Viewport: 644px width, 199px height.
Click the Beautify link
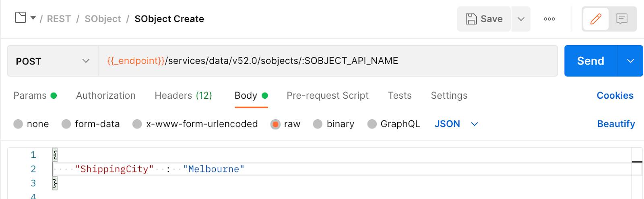[x=616, y=124]
